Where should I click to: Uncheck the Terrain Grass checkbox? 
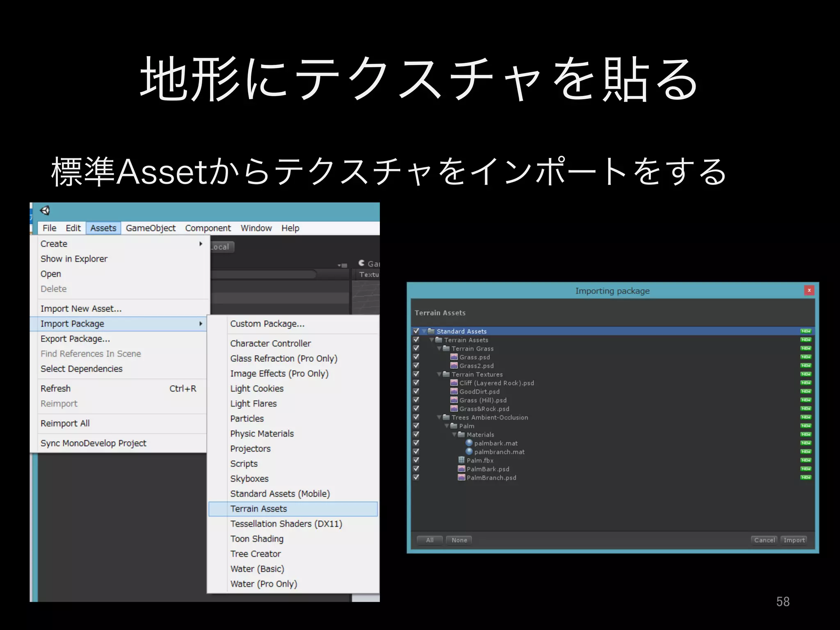pyautogui.click(x=416, y=348)
